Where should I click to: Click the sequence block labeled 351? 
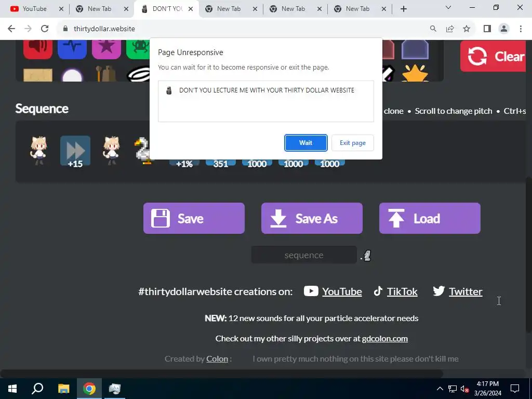220,164
